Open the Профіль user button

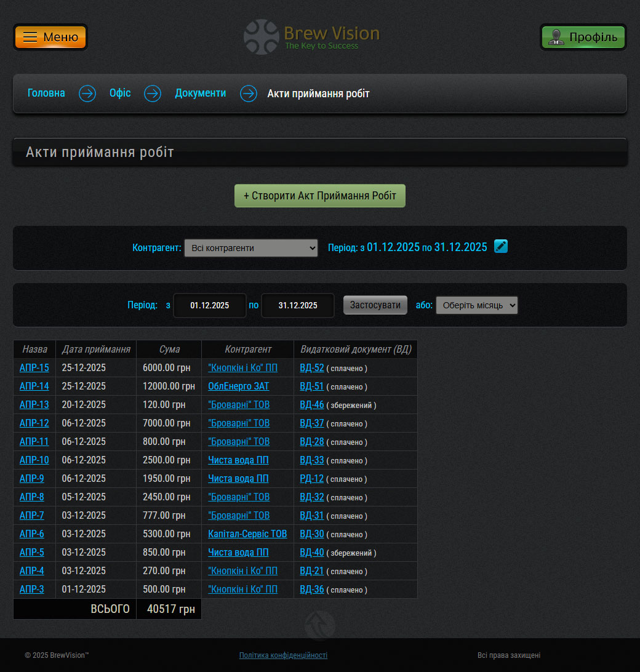coord(583,37)
